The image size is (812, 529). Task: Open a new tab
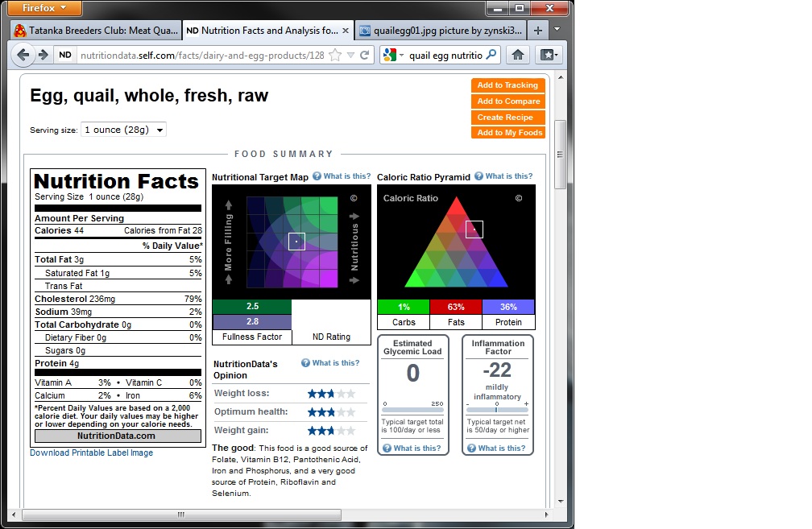(x=538, y=31)
